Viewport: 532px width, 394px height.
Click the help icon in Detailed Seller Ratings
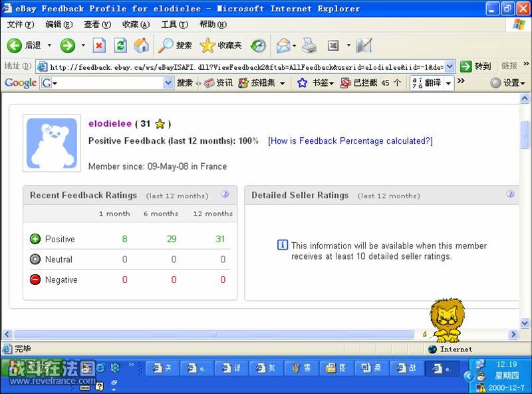[x=510, y=194]
